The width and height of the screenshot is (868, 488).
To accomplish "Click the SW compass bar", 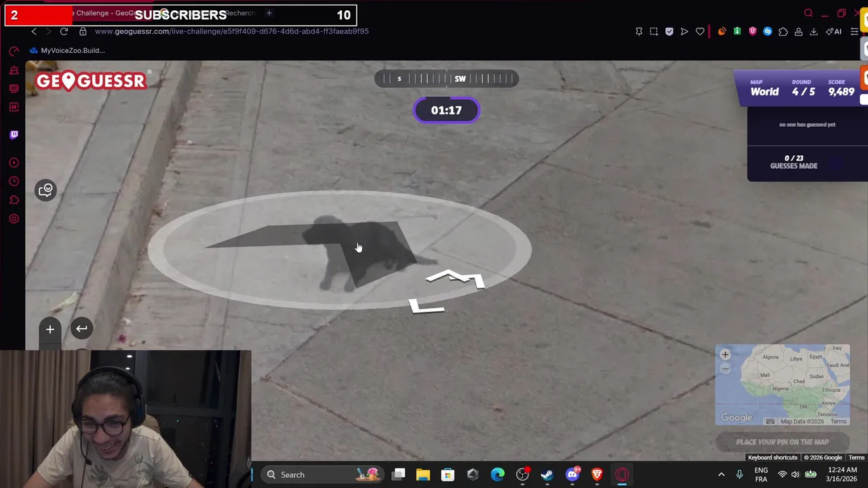I will click(x=447, y=79).
